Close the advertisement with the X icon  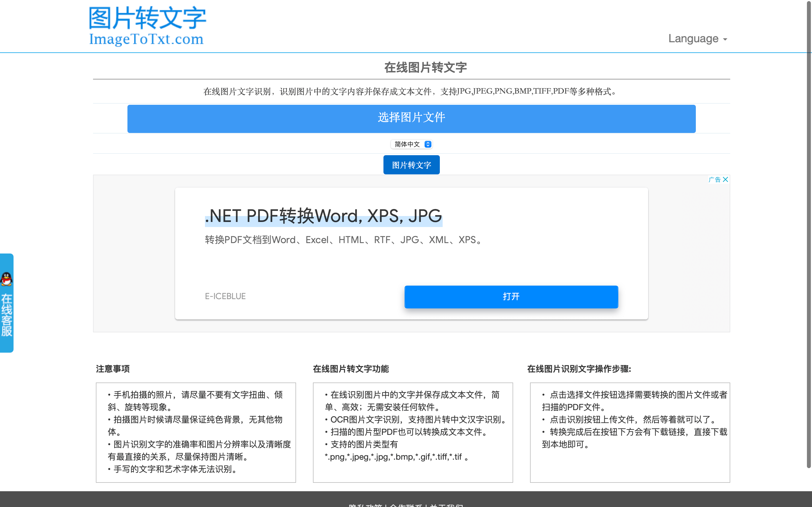coord(725,179)
